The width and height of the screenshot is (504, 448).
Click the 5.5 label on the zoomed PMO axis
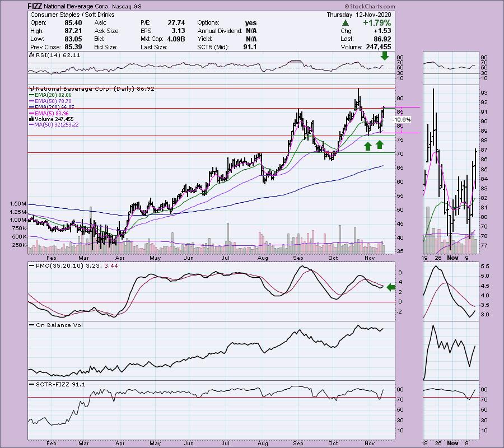point(485,267)
